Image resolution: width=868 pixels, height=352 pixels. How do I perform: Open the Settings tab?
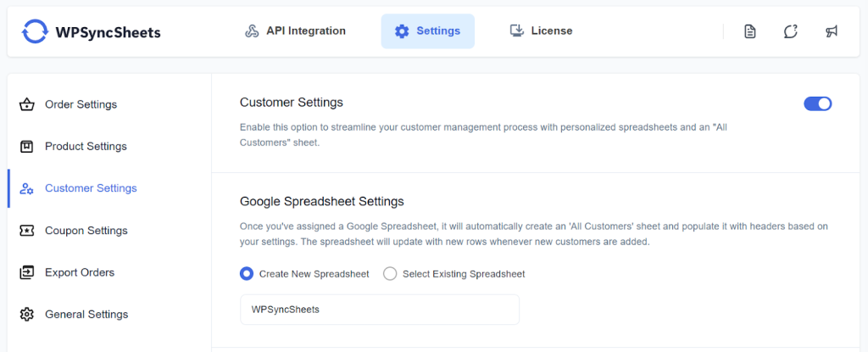tap(427, 31)
